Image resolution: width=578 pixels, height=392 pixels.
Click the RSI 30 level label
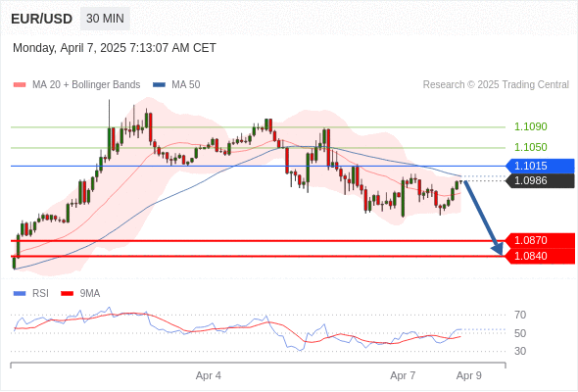coord(520,351)
